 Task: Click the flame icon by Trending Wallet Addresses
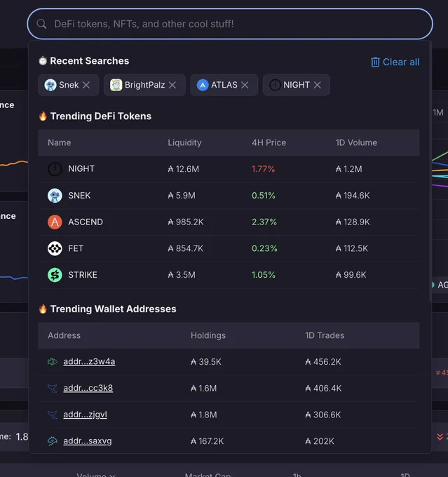click(x=43, y=309)
